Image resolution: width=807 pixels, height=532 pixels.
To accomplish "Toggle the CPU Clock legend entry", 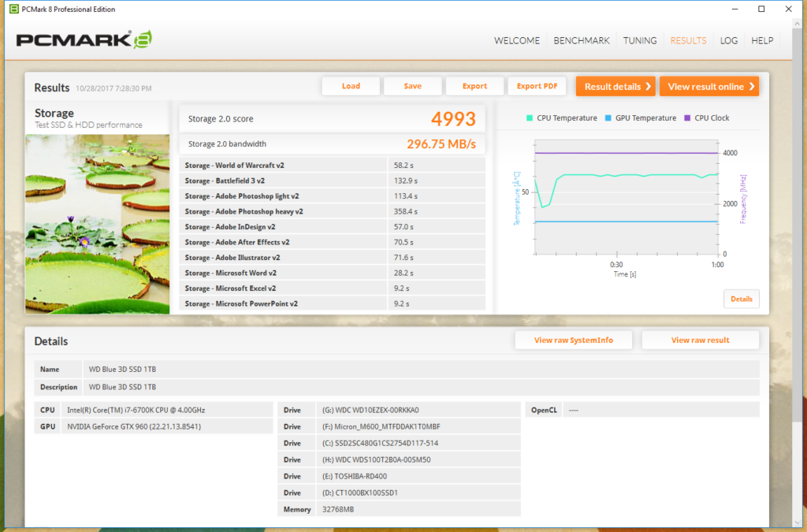I will tap(706, 118).
